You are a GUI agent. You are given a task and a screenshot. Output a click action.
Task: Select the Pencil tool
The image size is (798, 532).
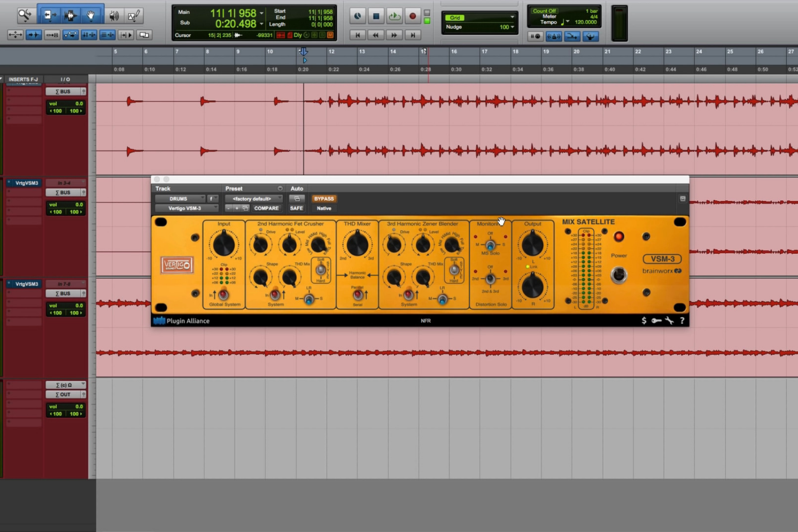pyautogui.click(x=133, y=16)
